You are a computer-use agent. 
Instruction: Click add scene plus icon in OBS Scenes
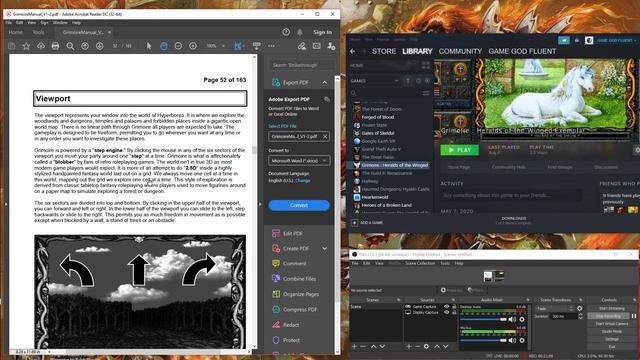point(354,347)
